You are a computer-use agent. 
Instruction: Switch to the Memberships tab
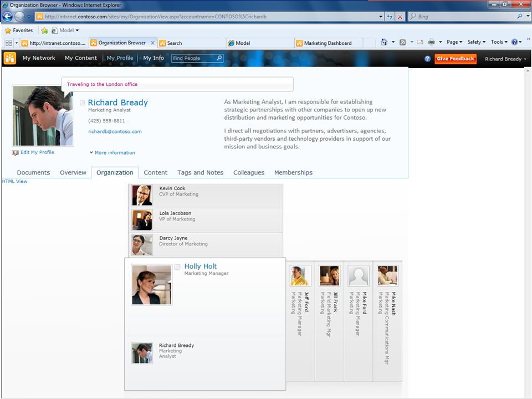tap(293, 173)
